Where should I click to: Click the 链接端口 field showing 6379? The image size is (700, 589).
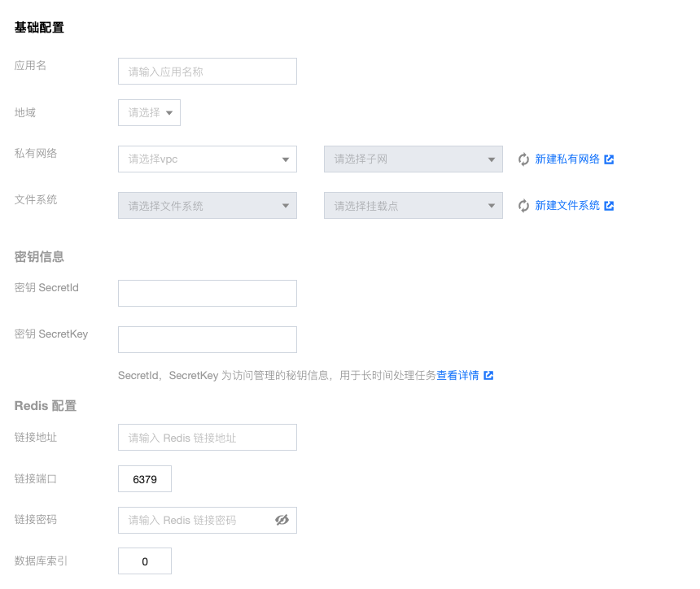(145, 479)
